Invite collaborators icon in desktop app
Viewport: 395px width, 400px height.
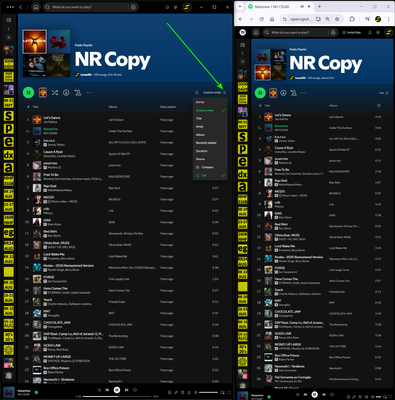click(78, 93)
